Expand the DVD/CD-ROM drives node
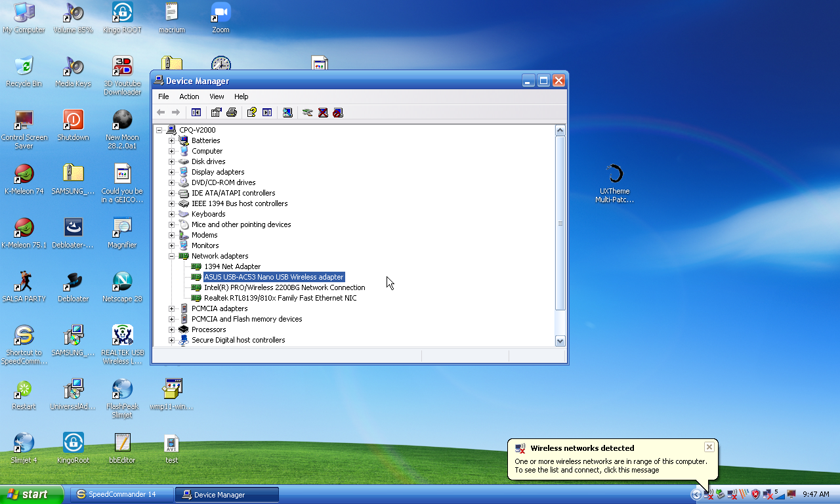This screenshot has width=840, height=504. 171,182
